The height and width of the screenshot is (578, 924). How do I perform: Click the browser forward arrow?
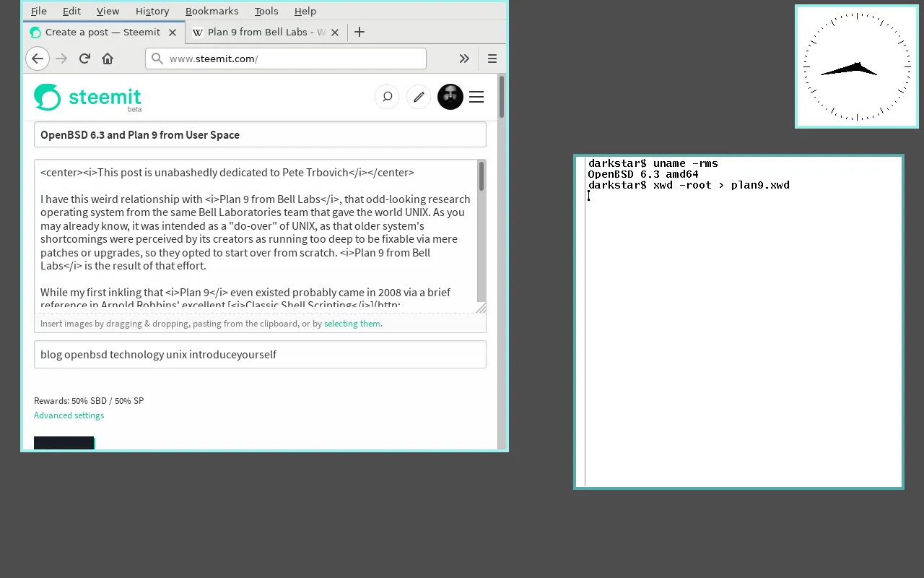point(61,59)
